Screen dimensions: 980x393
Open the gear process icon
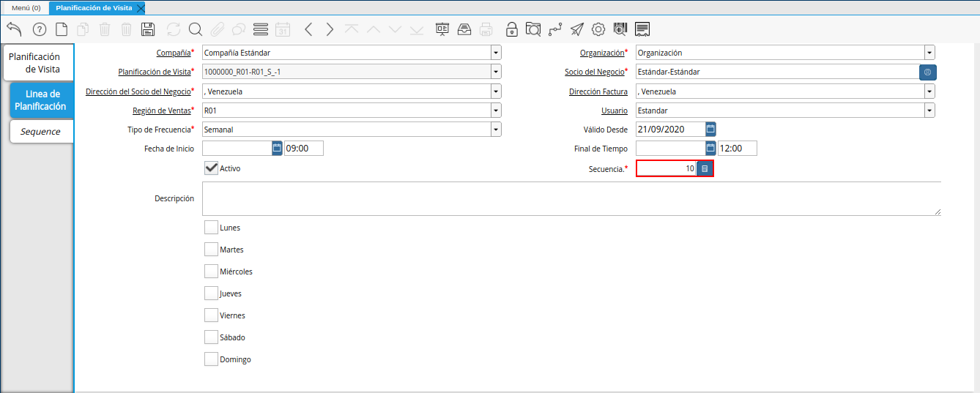598,29
